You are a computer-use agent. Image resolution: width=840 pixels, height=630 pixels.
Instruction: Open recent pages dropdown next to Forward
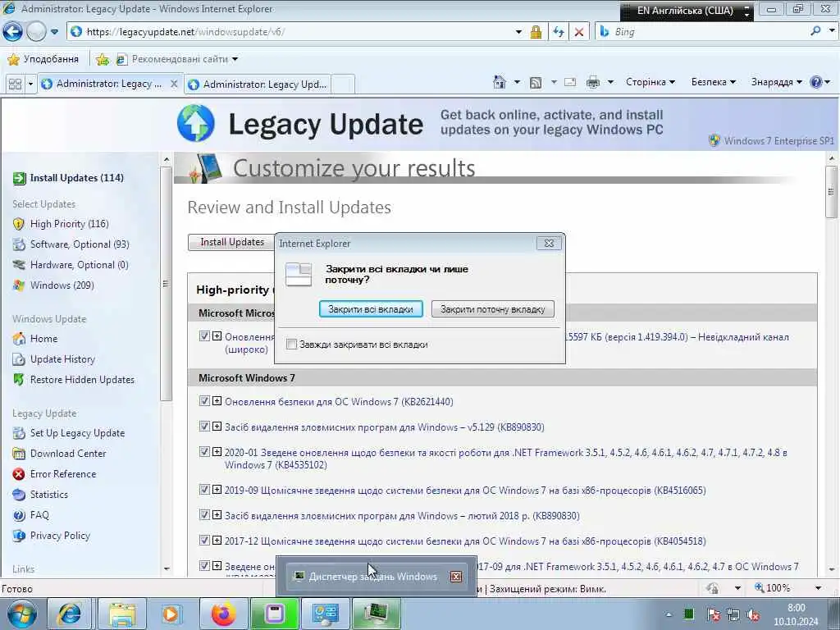(x=54, y=32)
